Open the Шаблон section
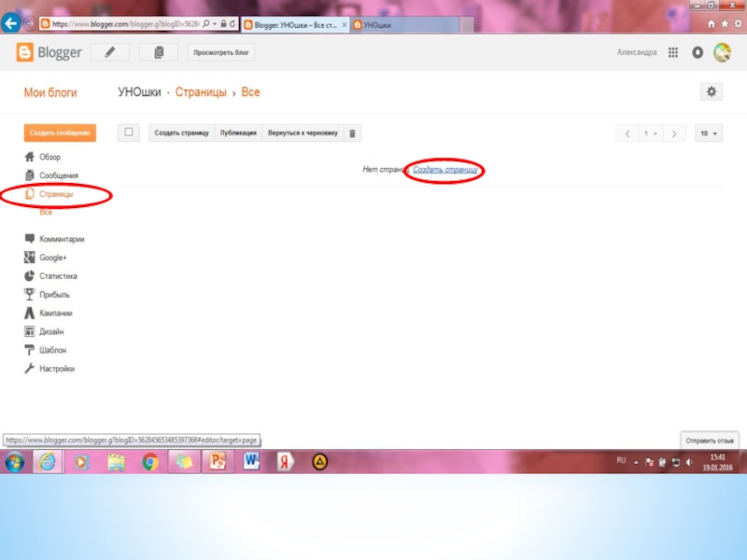Viewport: 747px width, 560px height. pyautogui.click(x=53, y=351)
